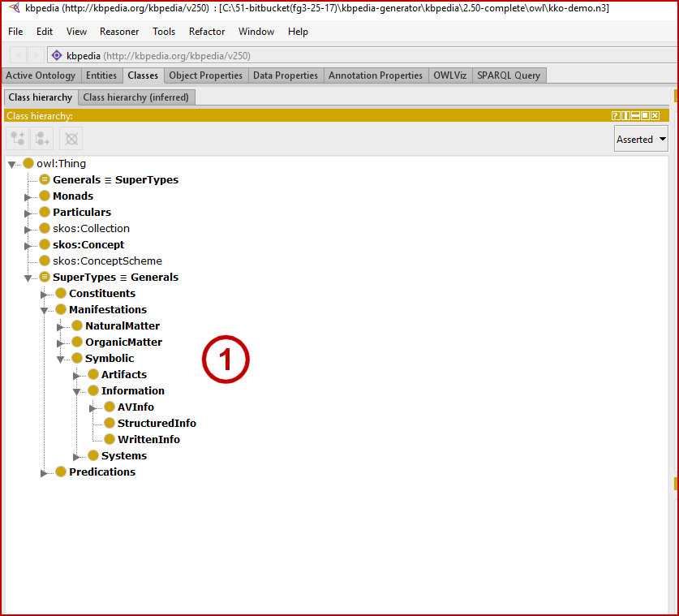
Task: Click the Delete selected class toolbar icon
Action: (x=71, y=139)
